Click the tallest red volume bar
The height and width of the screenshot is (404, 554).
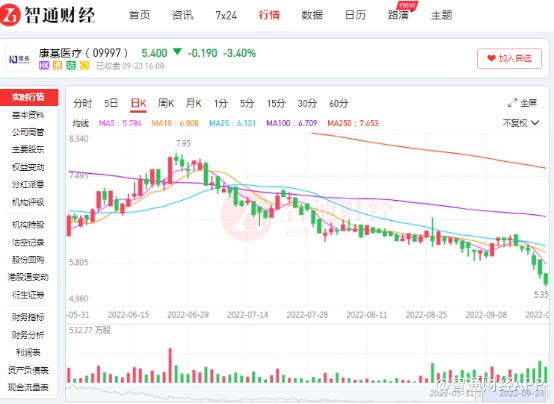coord(170,365)
